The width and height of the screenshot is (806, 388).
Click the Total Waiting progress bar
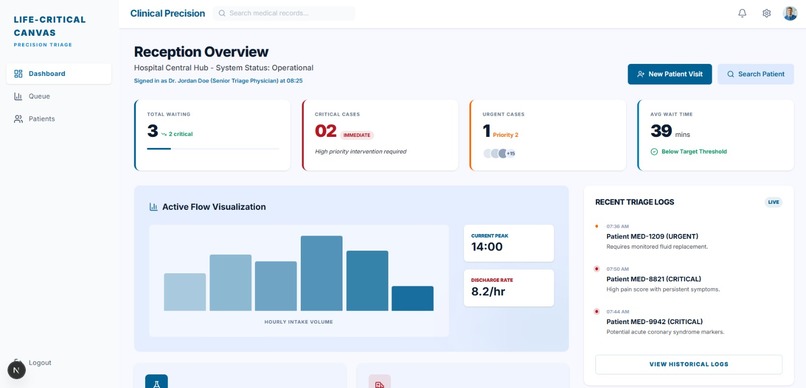pyautogui.click(x=213, y=149)
